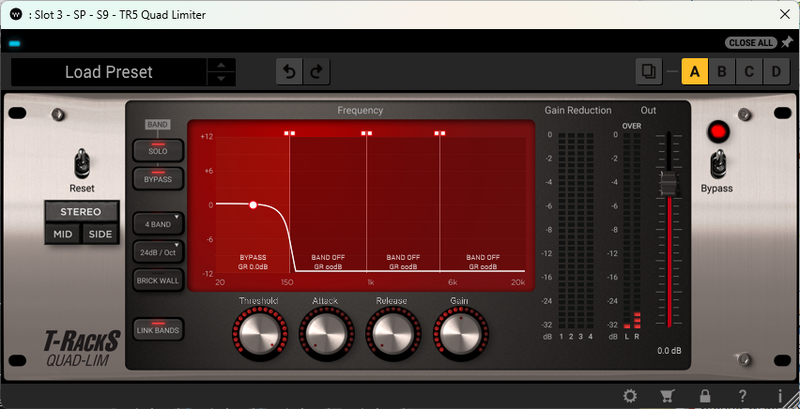Screen dimensions: 800x409
Task: Click the 150 Hz crossover handle
Action: (x=289, y=133)
